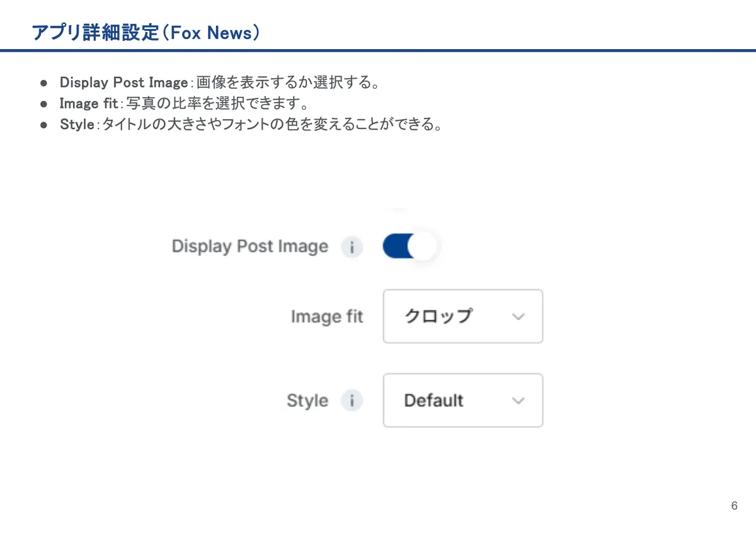Click info icon next to Display Post Image
Screen dimensions: 756x535
tap(352, 247)
